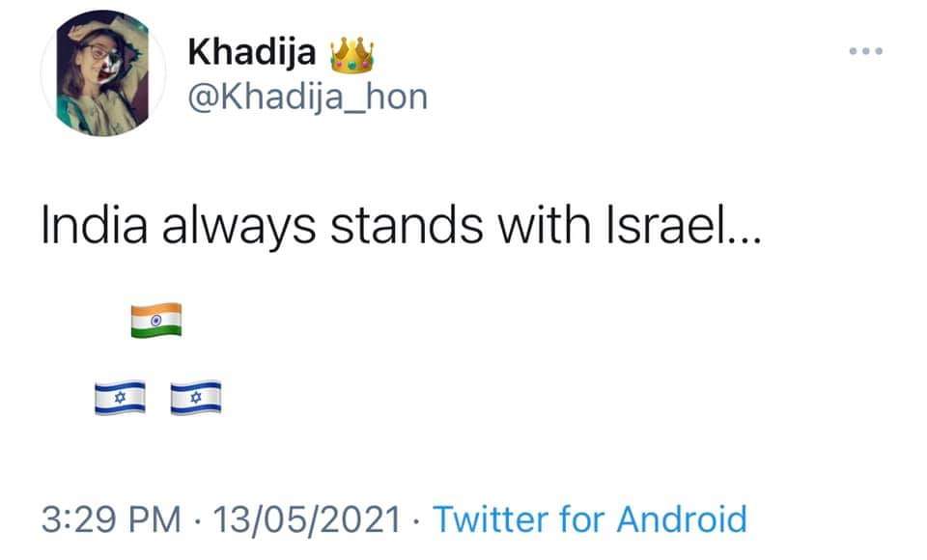Image resolution: width=927 pixels, height=560 pixels.
Task: Click the left Israel flag emoji
Action: 120,398
